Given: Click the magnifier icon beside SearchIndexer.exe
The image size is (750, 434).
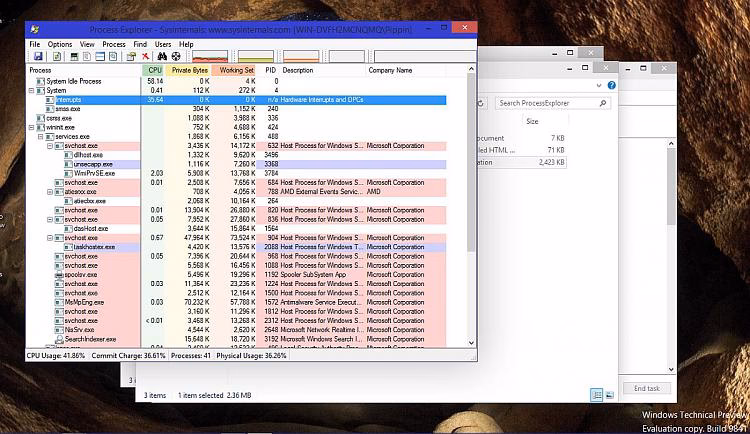Looking at the screenshot, I should (x=59, y=339).
